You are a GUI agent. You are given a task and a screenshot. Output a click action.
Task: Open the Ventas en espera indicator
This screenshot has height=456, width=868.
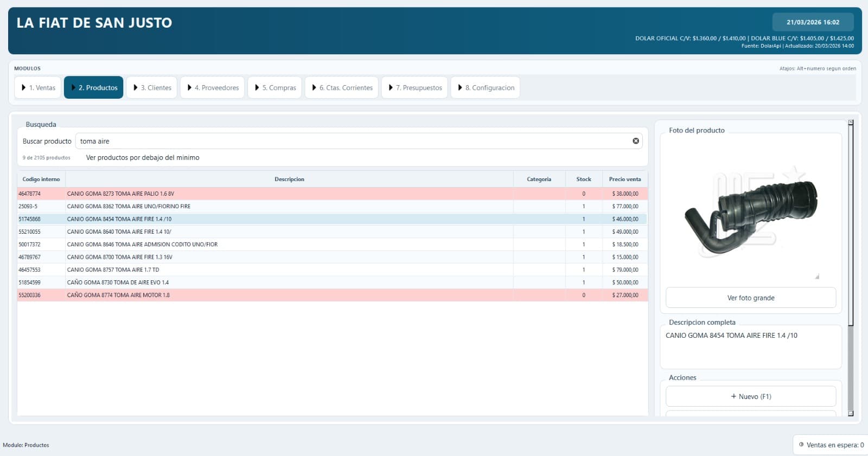831,445
